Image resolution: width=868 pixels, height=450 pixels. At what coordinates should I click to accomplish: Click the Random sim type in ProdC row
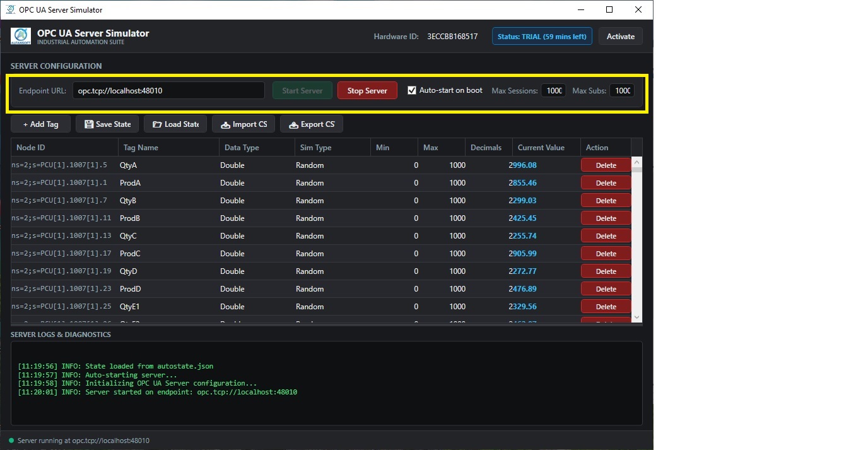tap(310, 254)
